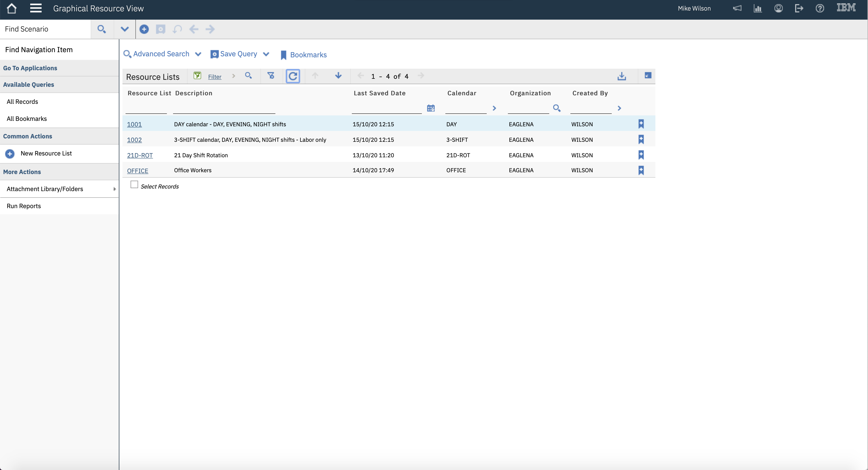Click the download table icon
The height and width of the screenshot is (470, 868).
[622, 76]
